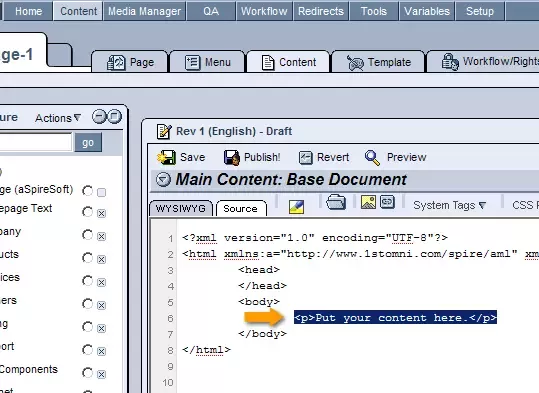
Task: Click the collapse panel minus icon beside Actions
Action: (x=99, y=117)
